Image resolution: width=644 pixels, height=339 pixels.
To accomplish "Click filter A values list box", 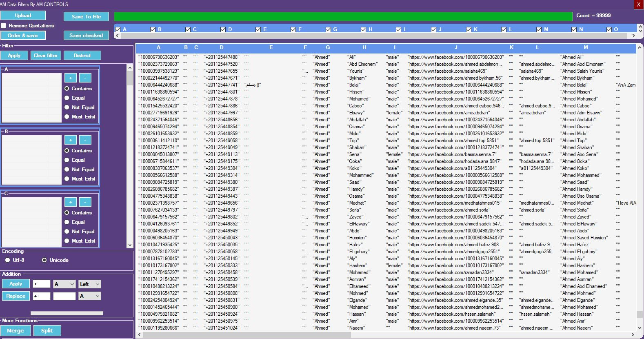I will tap(32, 98).
